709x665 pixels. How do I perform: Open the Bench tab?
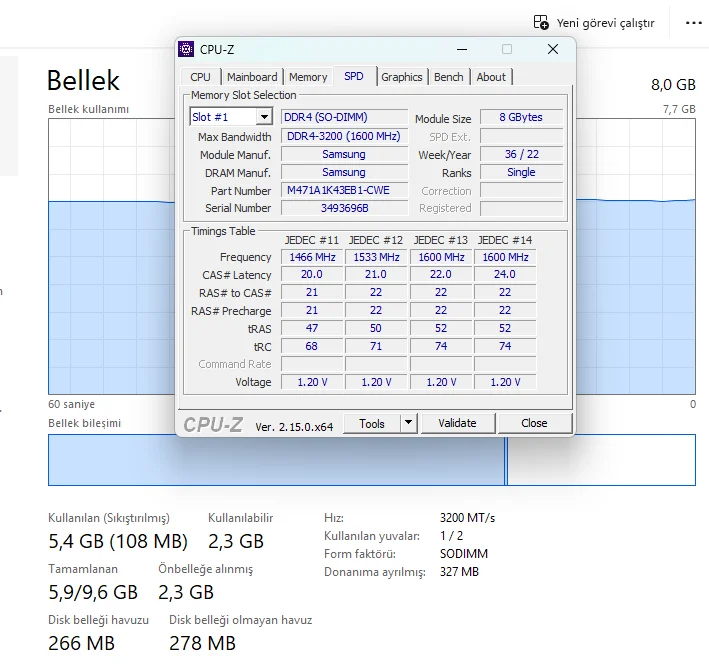point(449,77)
